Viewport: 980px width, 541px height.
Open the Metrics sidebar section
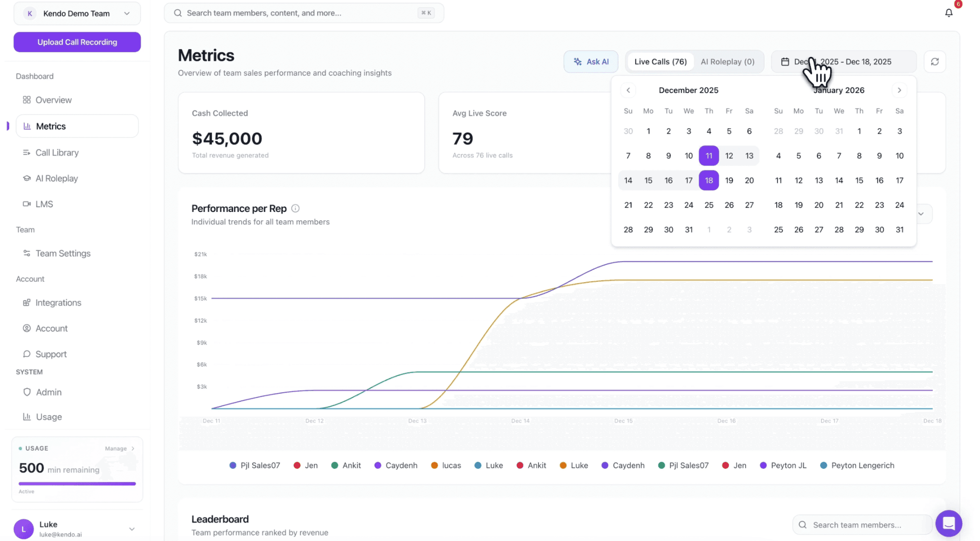click(x=50, y=126)
